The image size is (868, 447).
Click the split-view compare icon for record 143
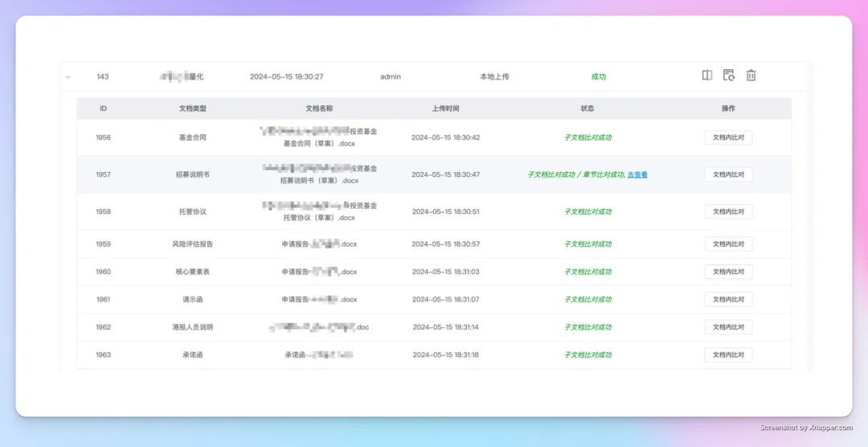707,76
